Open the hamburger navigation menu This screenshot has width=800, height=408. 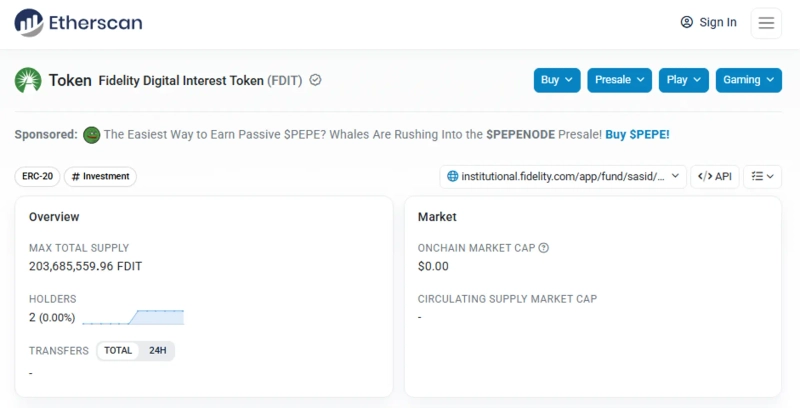click(766, 23)
